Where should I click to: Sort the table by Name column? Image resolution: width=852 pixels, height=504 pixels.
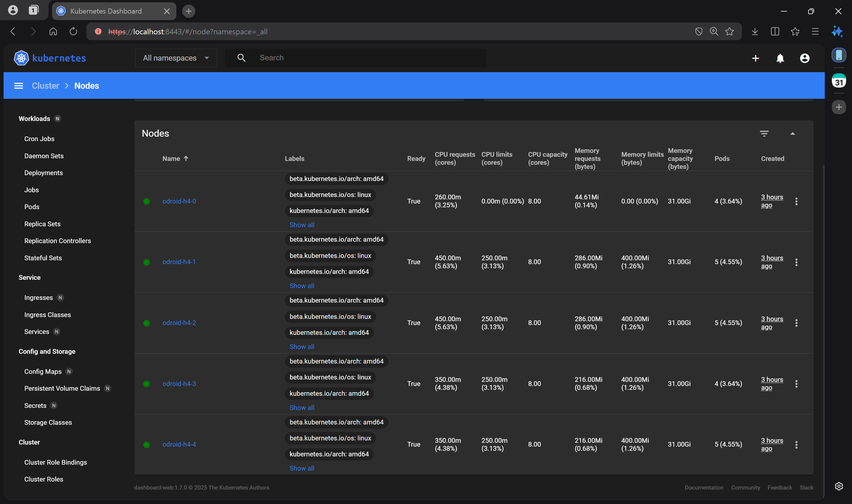(x=171, y=159)
